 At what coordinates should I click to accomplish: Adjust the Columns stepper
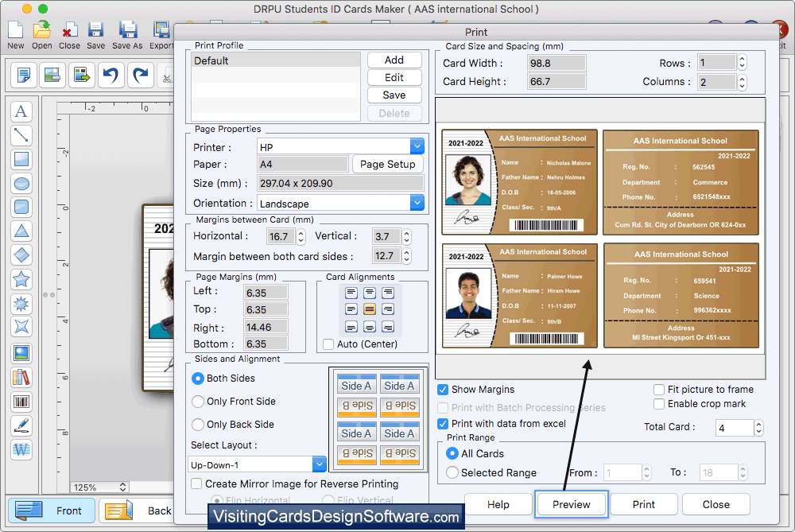click(743, 82)
